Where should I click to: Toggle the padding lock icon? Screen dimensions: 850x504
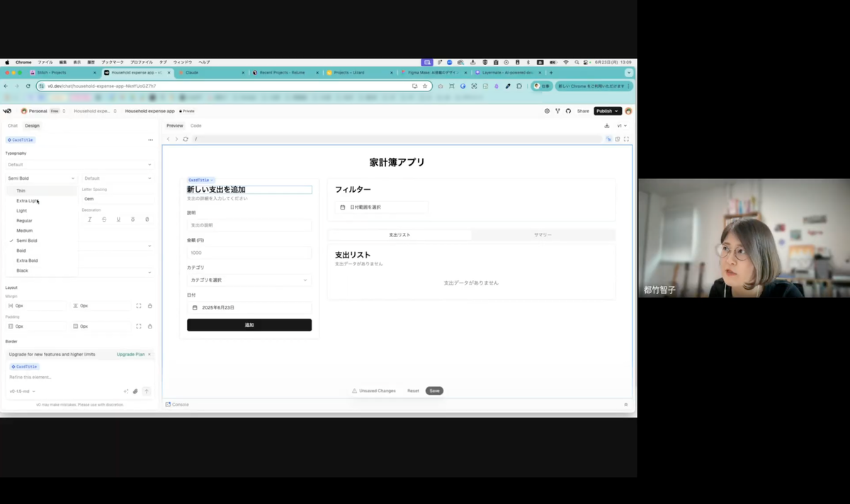[x=149, y=326]
